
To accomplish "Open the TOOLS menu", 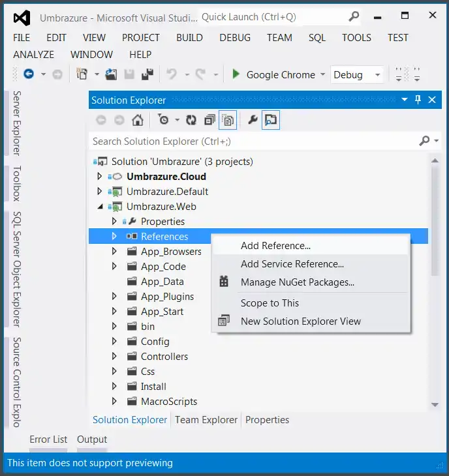I will pyautogui.click(x=356, y=38).
